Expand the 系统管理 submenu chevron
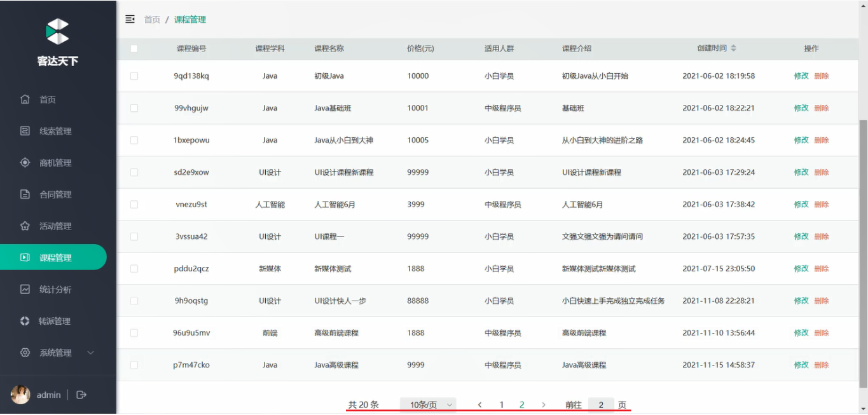This screenshot has height=415, width=868. [x=90, y=352]
